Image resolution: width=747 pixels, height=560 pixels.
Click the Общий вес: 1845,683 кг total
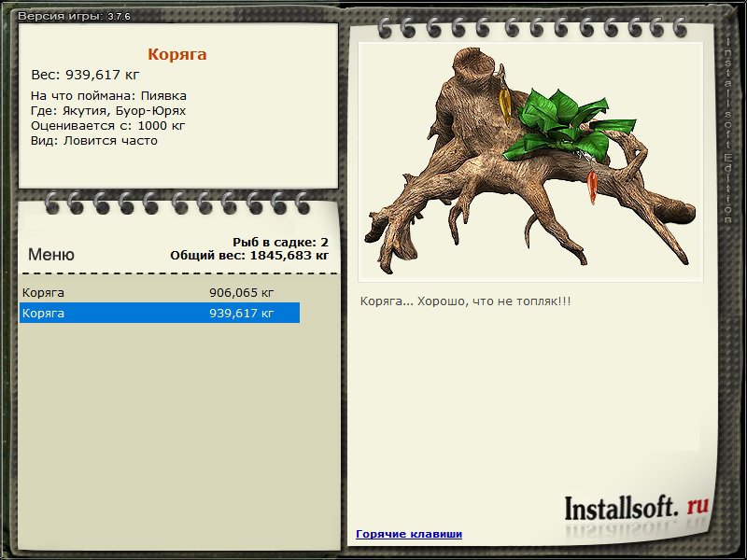click(x=249, y=255)
